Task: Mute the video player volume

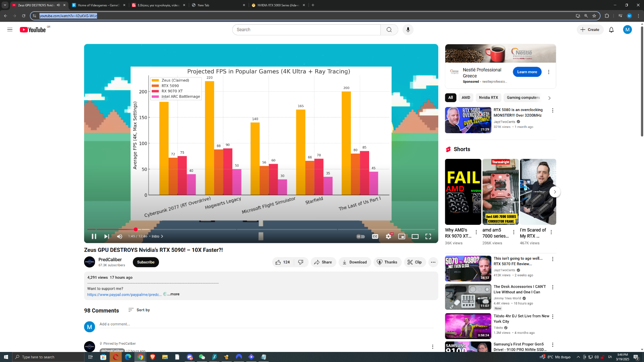Action: 120,237
